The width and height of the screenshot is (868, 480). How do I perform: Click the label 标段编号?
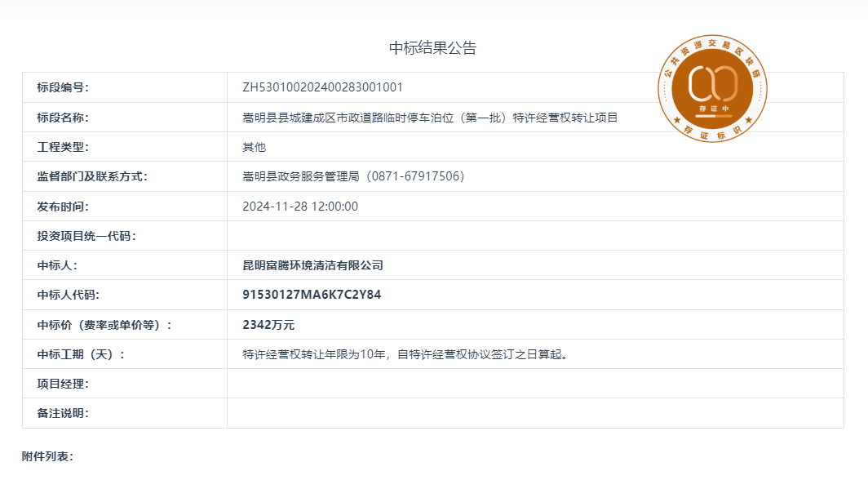point(63,87)
